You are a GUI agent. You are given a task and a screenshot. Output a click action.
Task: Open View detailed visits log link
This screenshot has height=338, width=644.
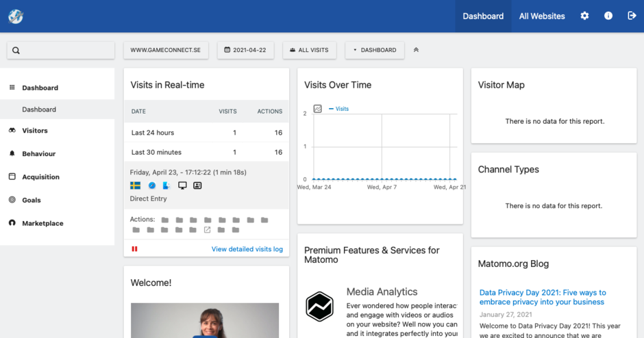pos(247,249)
